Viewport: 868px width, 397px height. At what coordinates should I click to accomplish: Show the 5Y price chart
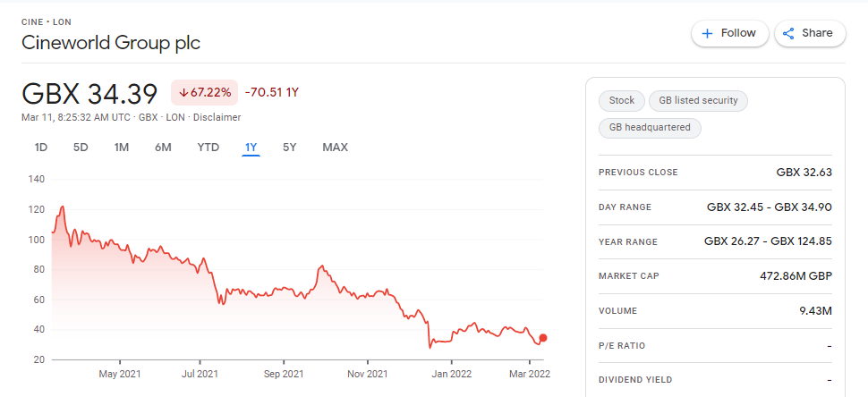tap(290, 148)
